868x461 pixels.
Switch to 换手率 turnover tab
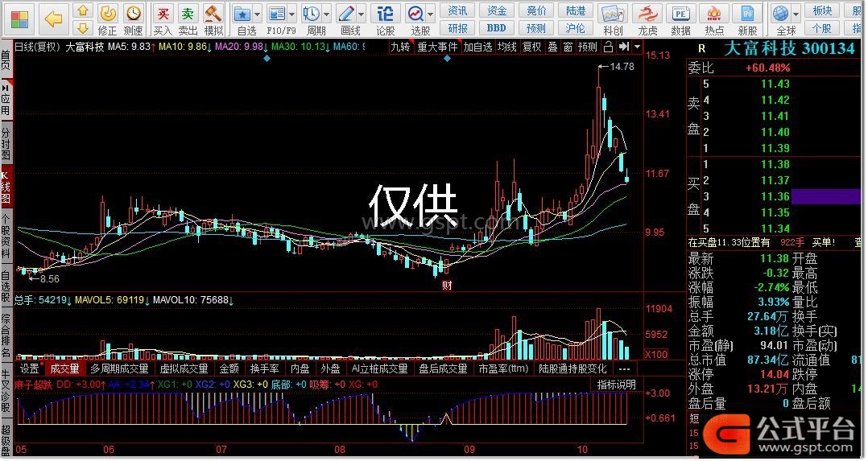pyautogui.click(x=264, y=368)
